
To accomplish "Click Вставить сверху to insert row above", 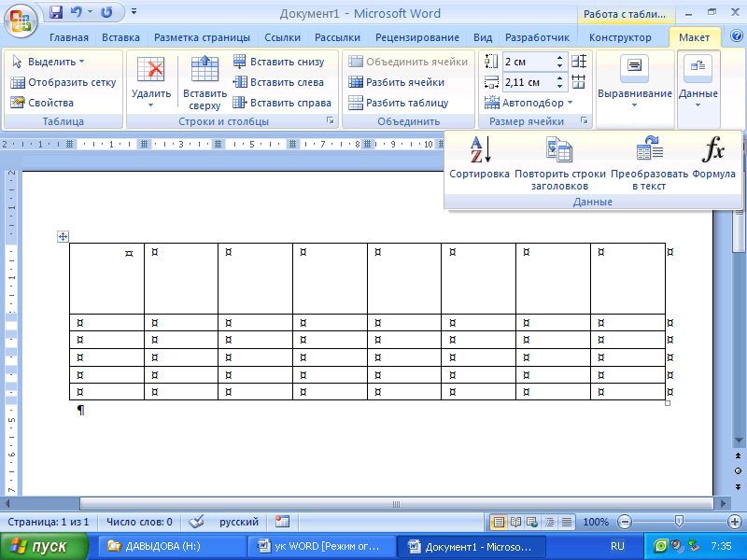I will (204, 82).
